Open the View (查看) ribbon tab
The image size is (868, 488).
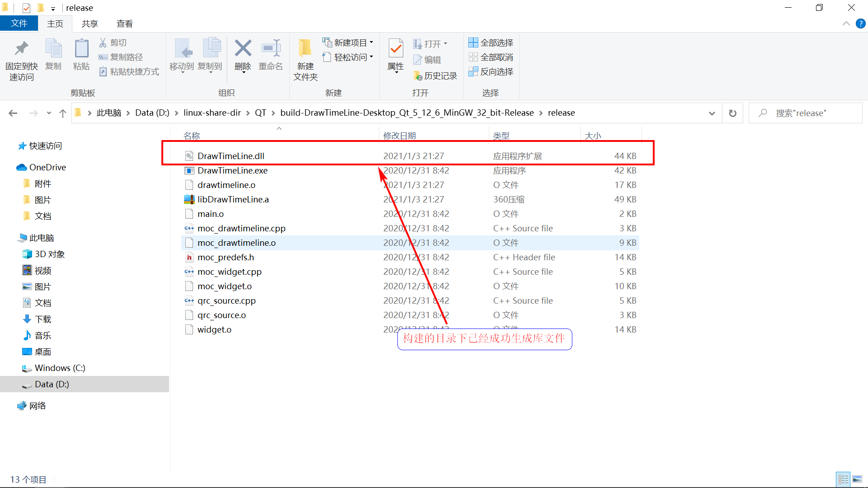point(124,23)
